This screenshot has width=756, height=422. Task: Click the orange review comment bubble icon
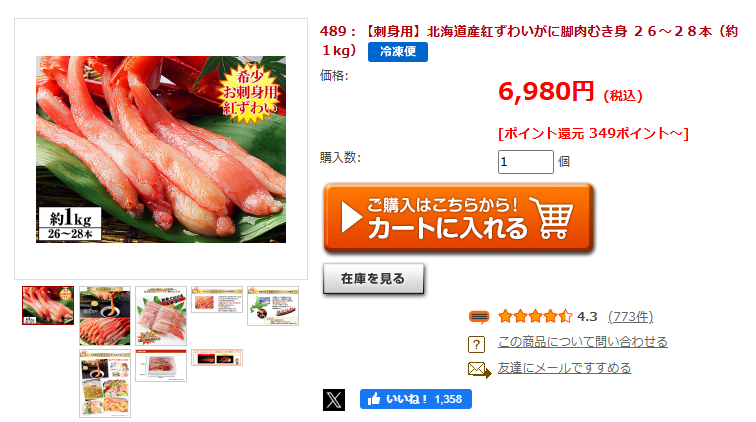click(x=479, y=317)
